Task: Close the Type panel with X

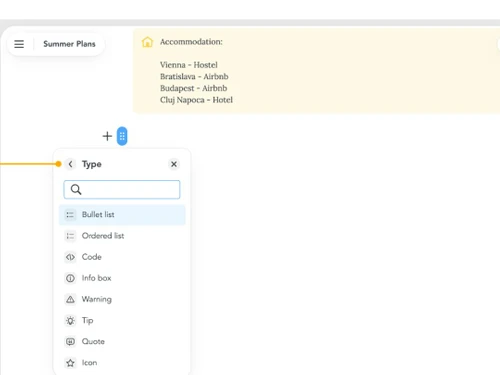Action: click(174, 164)
